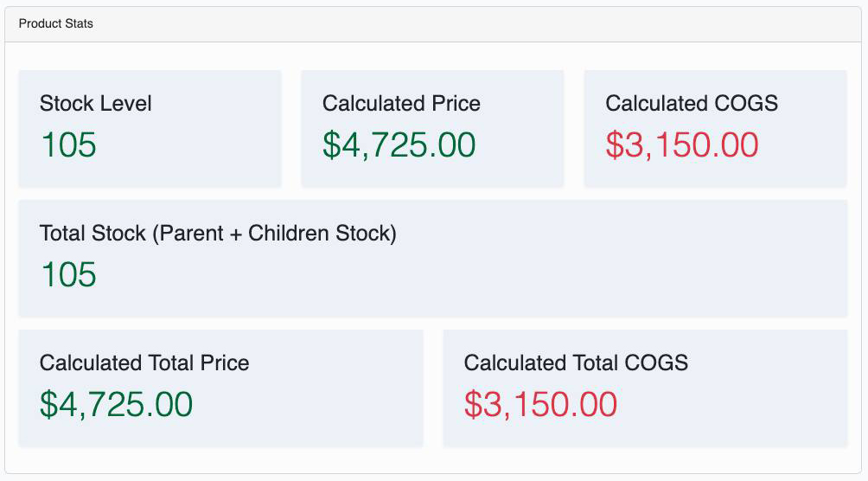
Task: Select the green 105 Stock Level value
Action: tap(68, 145)
